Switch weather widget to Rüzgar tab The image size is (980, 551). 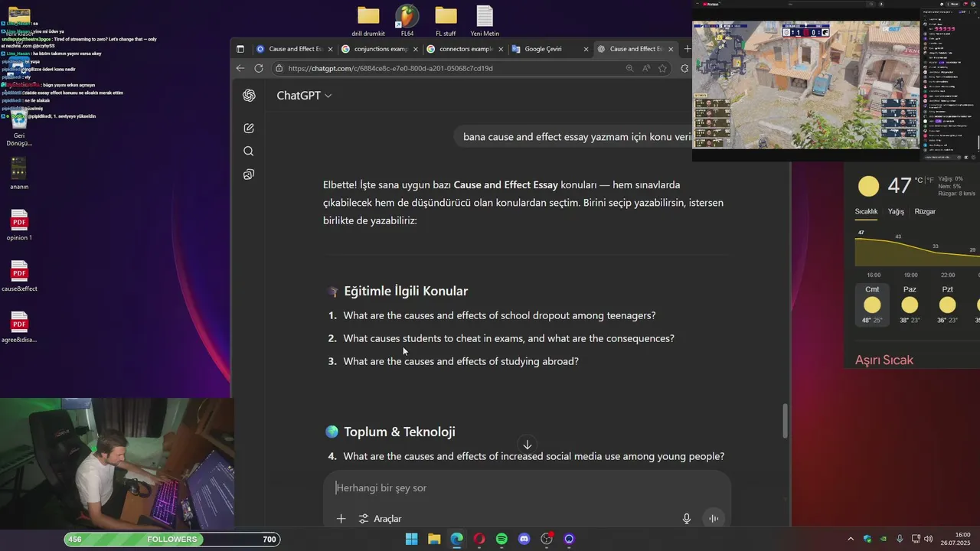[925, 211]
